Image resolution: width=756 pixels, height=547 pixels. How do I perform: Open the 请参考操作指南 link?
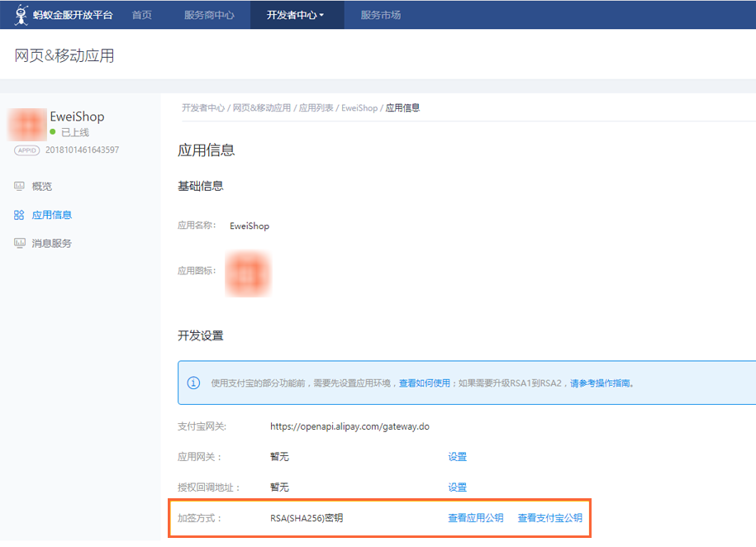point(600,383)
